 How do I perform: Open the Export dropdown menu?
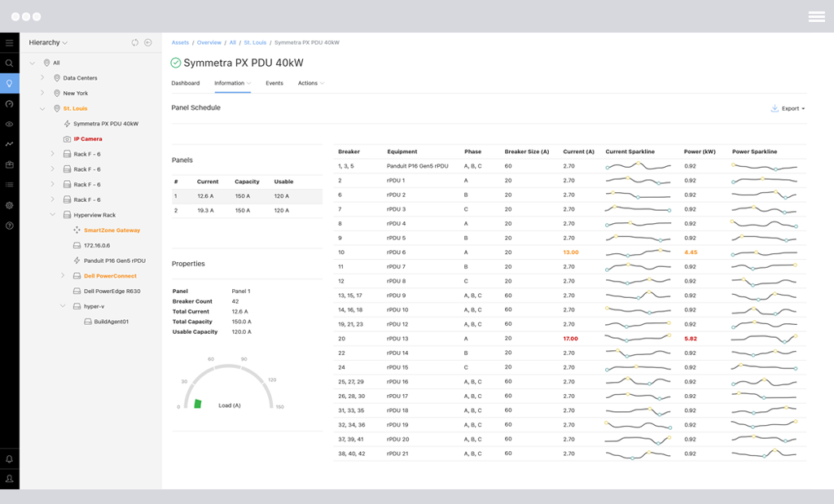click(x=786, y=107)
